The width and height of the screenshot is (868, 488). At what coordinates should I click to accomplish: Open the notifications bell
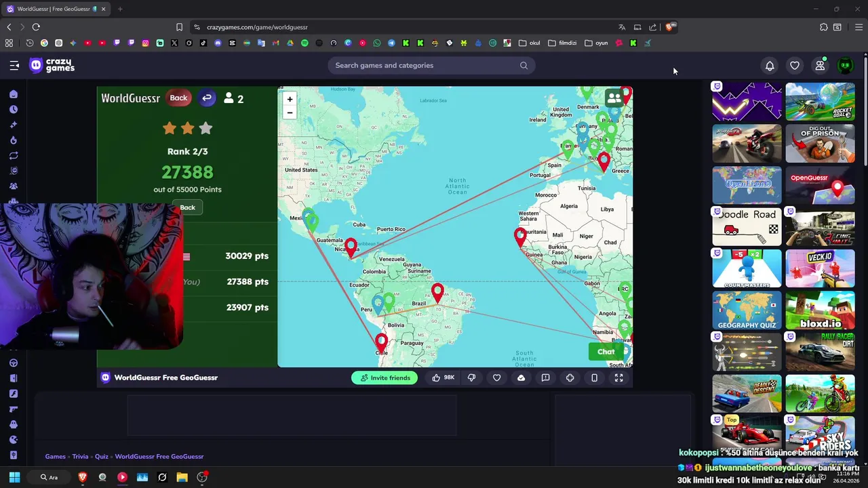[770, 66]
